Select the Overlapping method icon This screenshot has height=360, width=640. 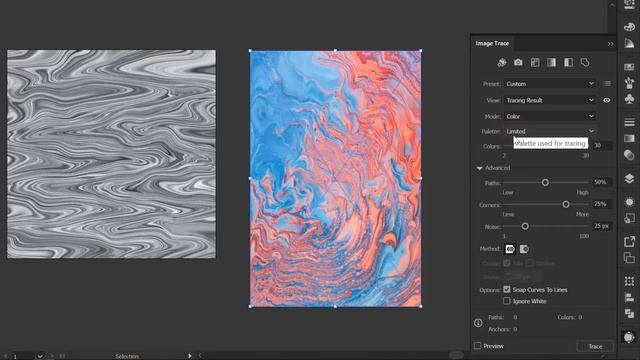pos(524,249)
